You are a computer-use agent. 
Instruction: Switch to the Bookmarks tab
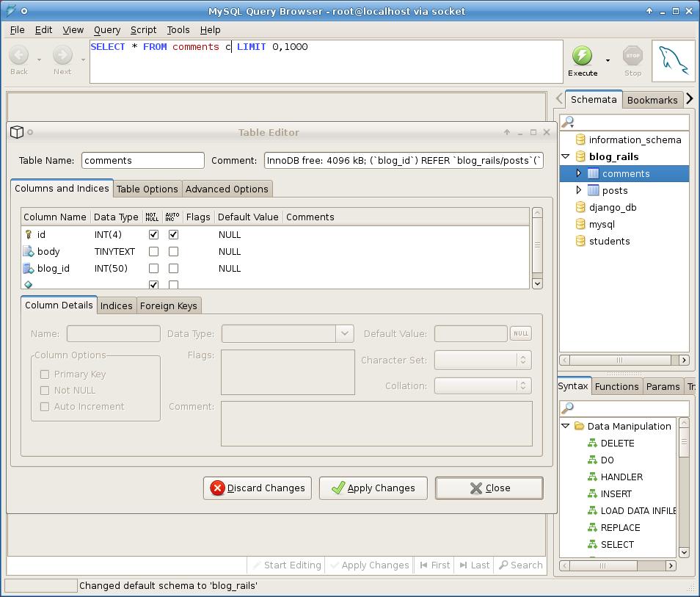pyautogui.click(x=652, y=100)
